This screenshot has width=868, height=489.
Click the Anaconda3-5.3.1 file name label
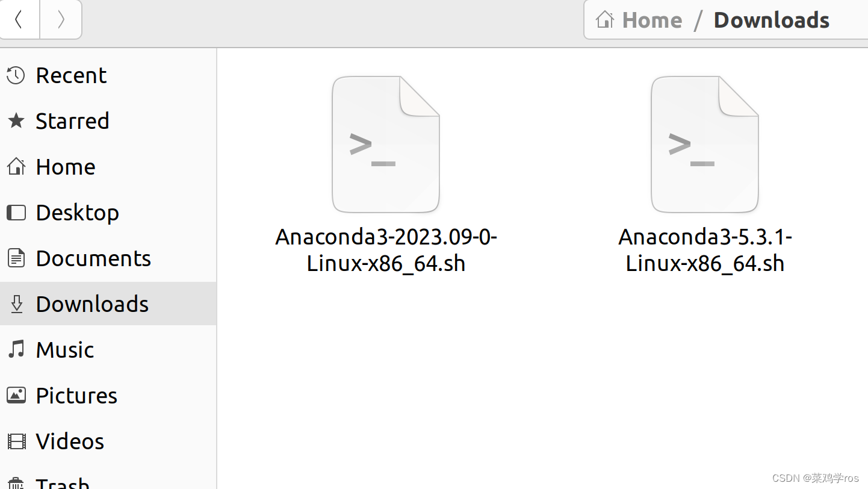pyautogui.click(x=704, y=249)
